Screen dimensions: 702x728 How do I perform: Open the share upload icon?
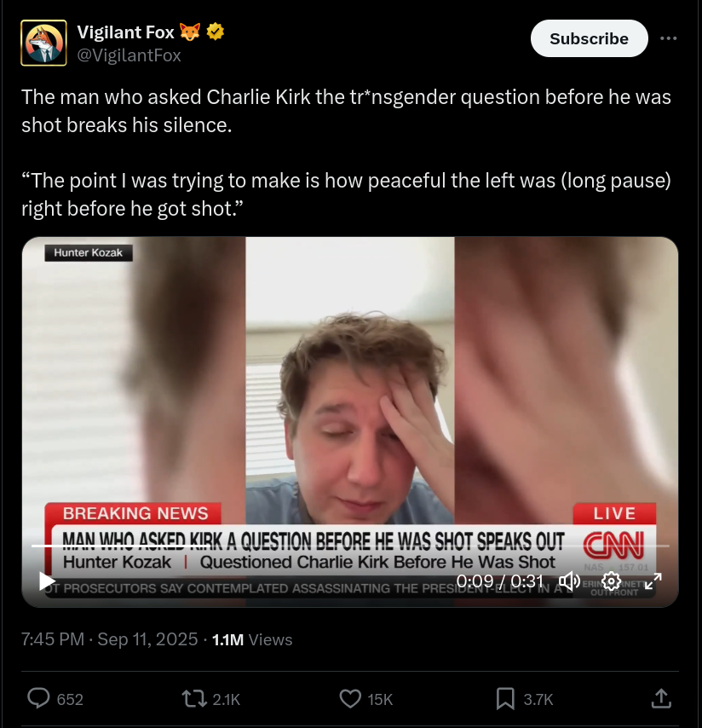pos(661,698)
